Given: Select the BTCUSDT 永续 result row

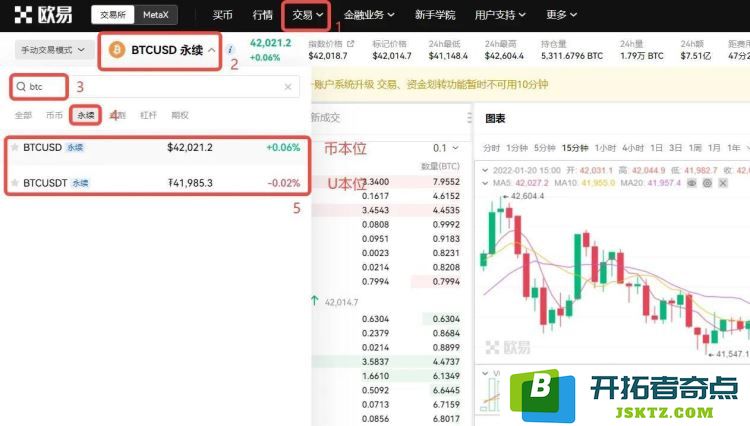Looking at the screenshot, I should [x=157, y=183].
